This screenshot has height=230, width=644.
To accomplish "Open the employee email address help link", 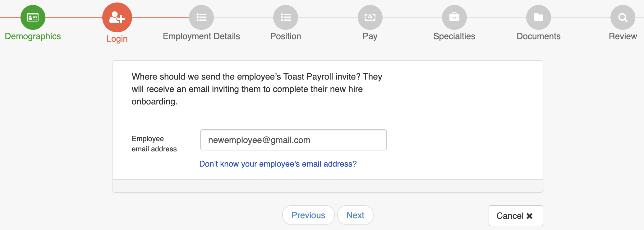I will 278,164.
